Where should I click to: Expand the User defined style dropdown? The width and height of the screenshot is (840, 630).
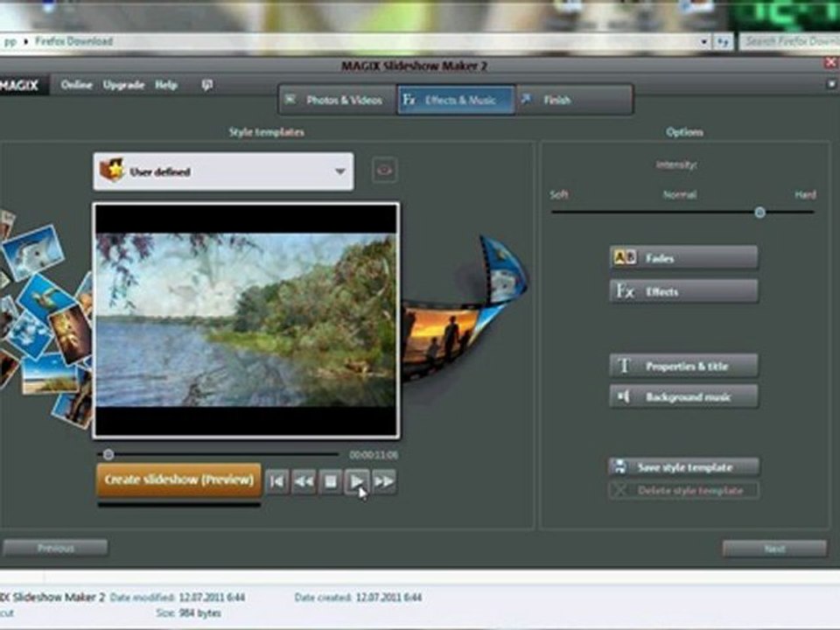tap(223, 171)
